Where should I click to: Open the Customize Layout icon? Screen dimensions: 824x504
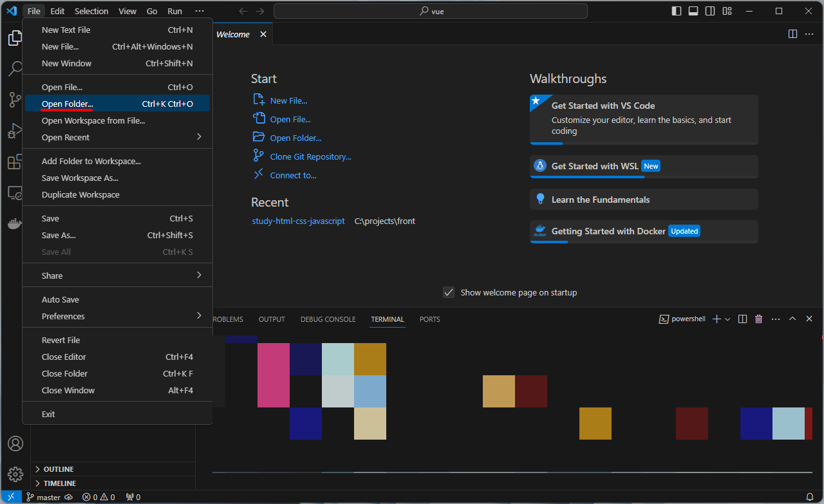(x=727, y=11)
